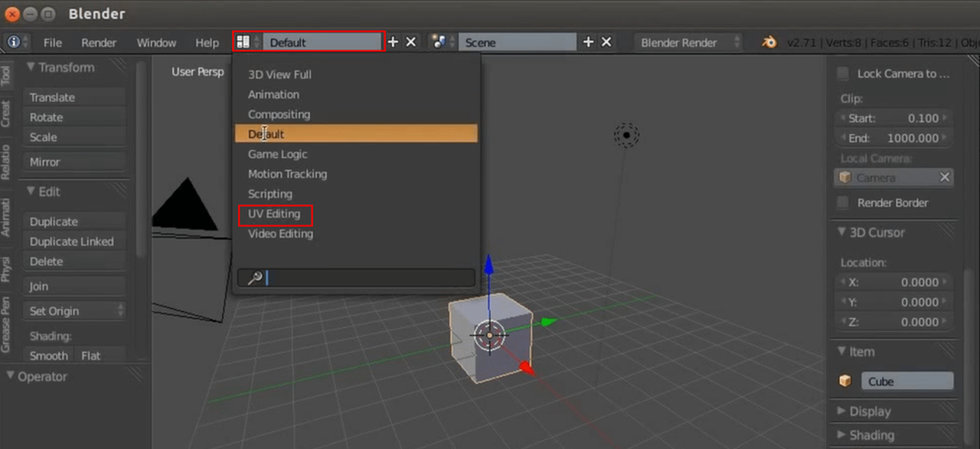
Task: Click the Scene name field in header
Action: (517, 42)
